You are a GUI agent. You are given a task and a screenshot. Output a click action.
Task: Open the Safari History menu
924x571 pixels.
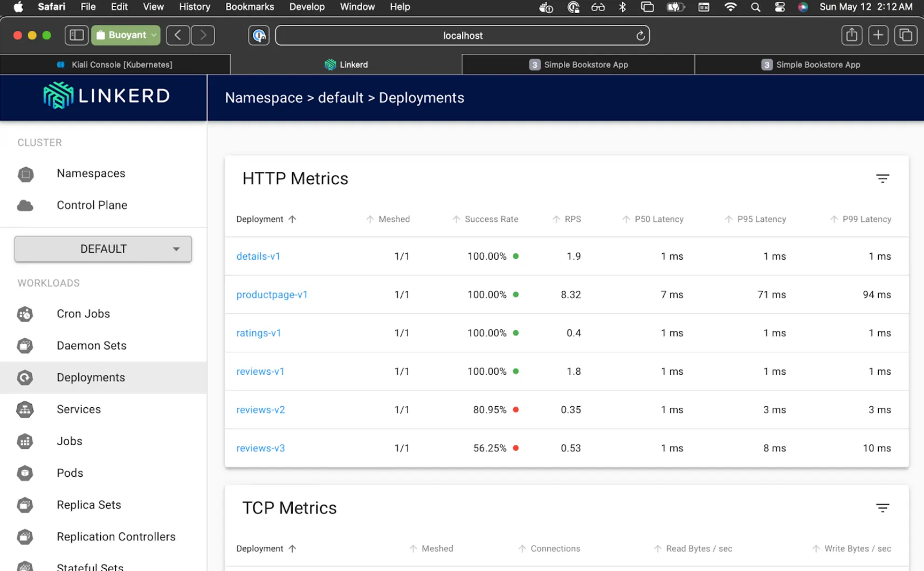click(x=195, y=7)
